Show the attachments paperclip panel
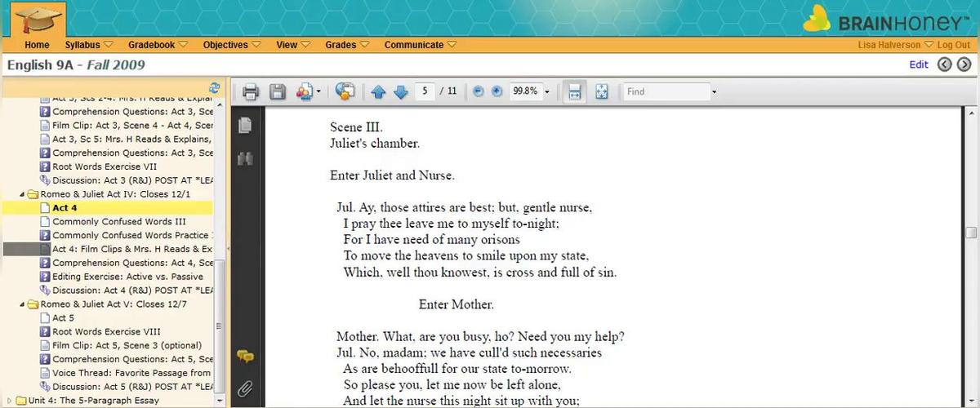This screenshot has width=980, height=408. pos(244,388)
